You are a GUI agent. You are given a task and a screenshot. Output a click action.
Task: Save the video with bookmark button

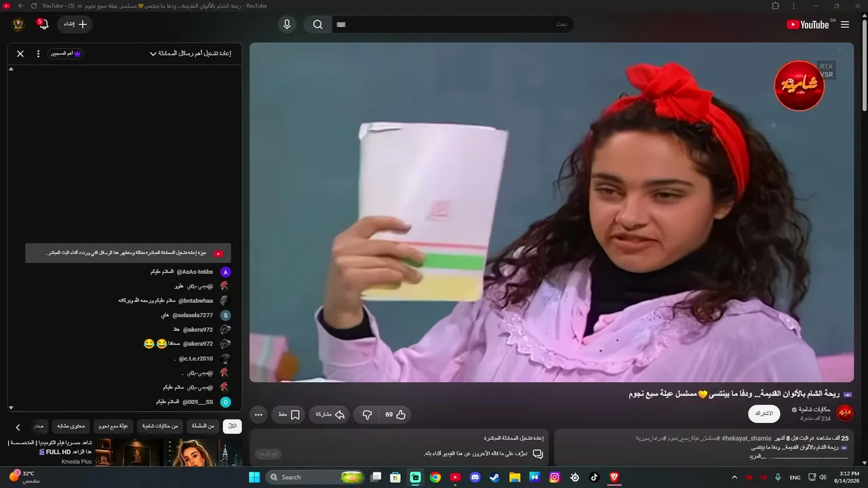click(x=289, y=414)
